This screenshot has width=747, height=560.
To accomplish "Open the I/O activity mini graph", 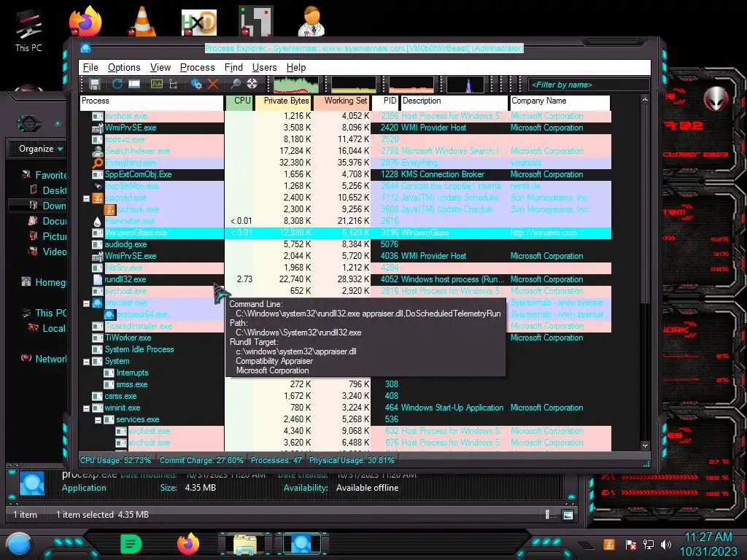I will point(465,85).
